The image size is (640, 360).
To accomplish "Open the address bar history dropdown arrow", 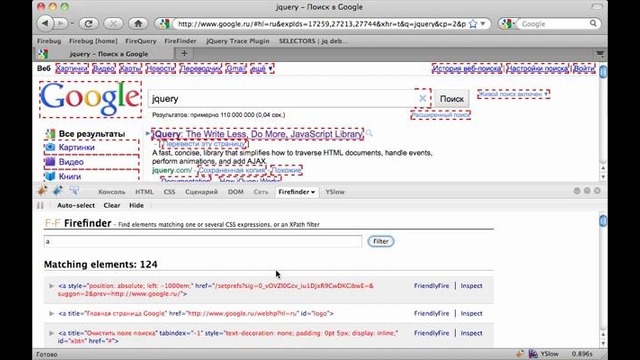I will pos(483,24).
